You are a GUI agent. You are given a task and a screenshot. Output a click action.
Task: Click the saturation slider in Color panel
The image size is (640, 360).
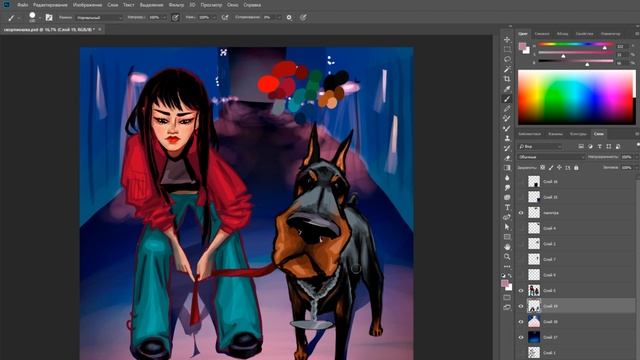576,53
